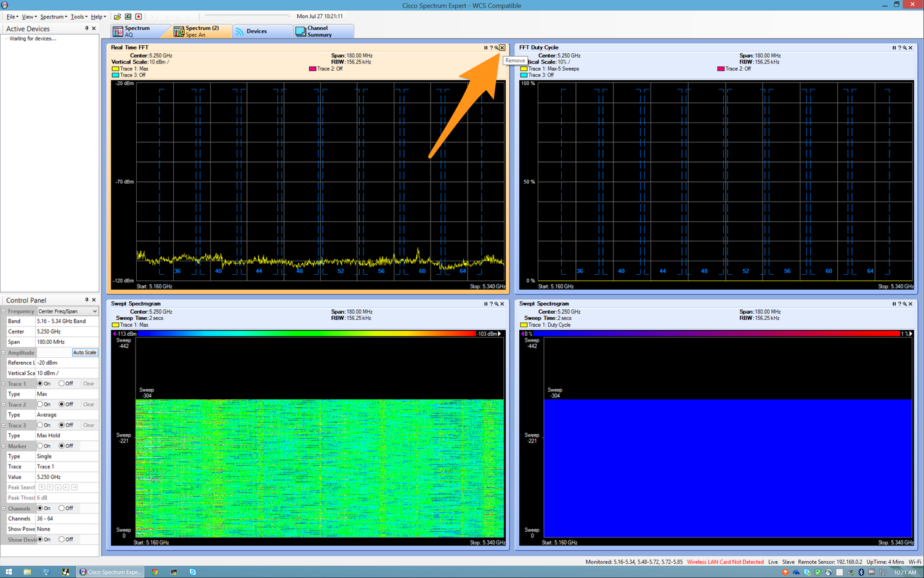Pin the Active Devices panel
Viewport: 924px width, 578px height.
(x=87, y=28)
